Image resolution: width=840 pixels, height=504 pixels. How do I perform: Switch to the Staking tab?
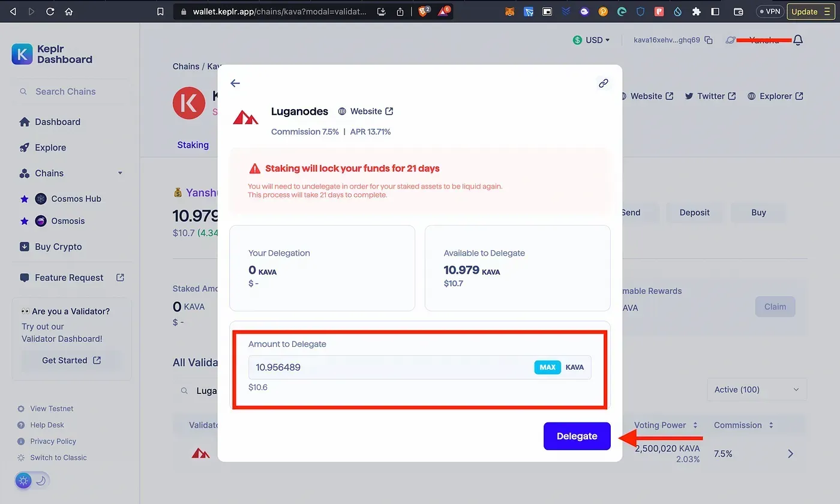(193, 145)
